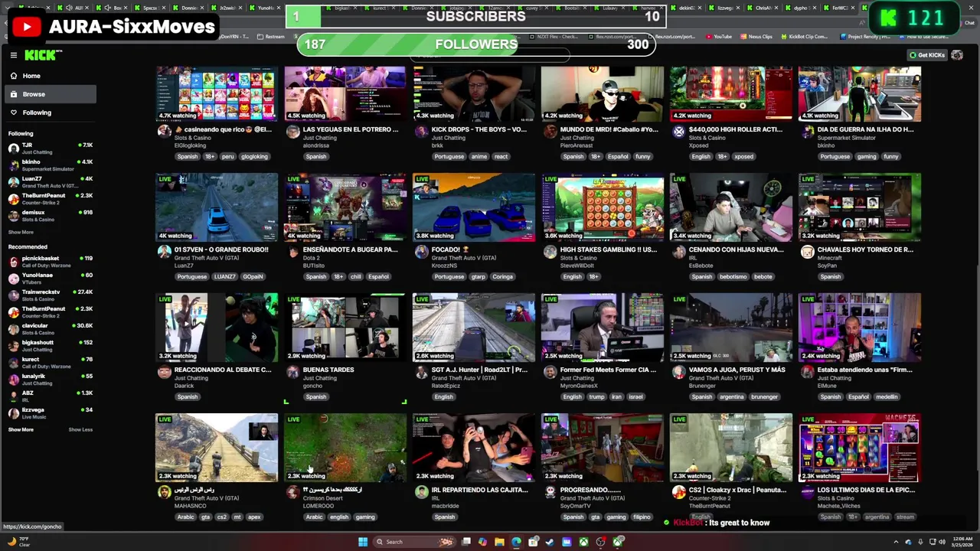Click the 'xposed' tag under the High Roller stream

[743, 157]
